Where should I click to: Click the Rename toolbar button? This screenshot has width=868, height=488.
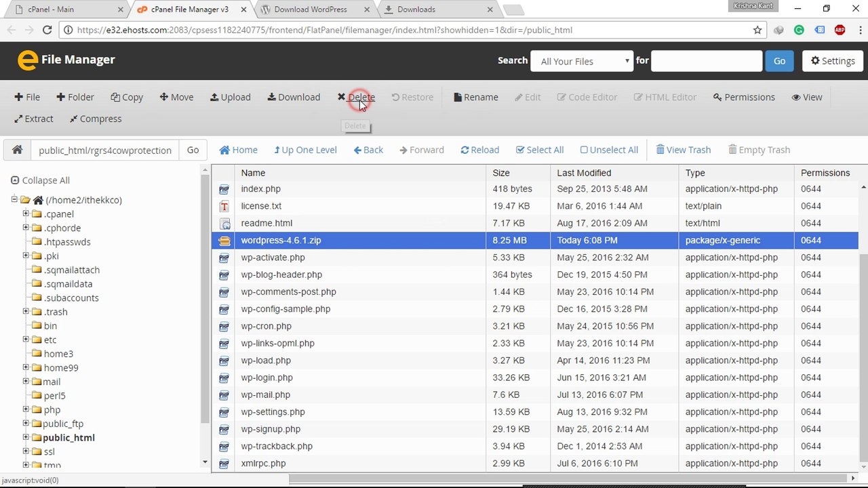(x=476, y=97)
